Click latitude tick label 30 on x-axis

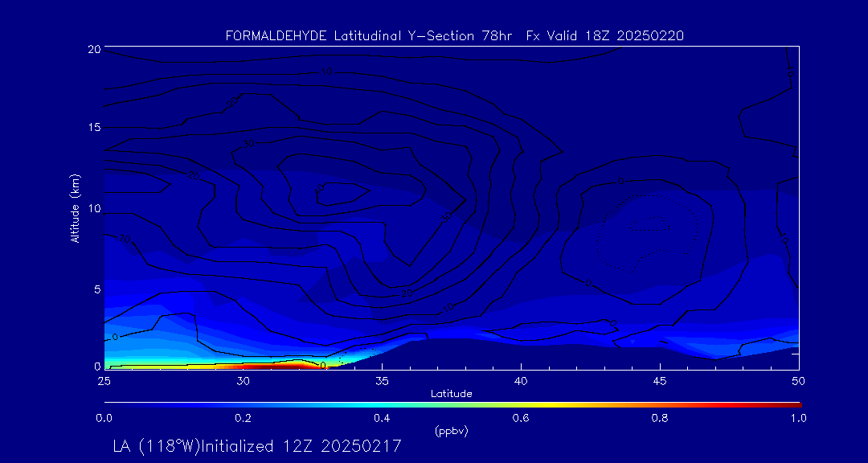click(x=243, y=381)
